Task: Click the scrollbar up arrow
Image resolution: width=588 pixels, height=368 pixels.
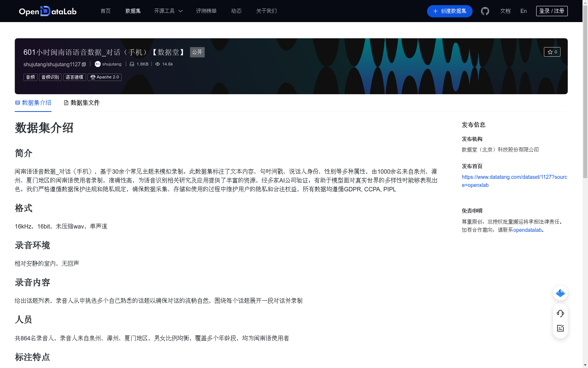Action: point(585,3)
